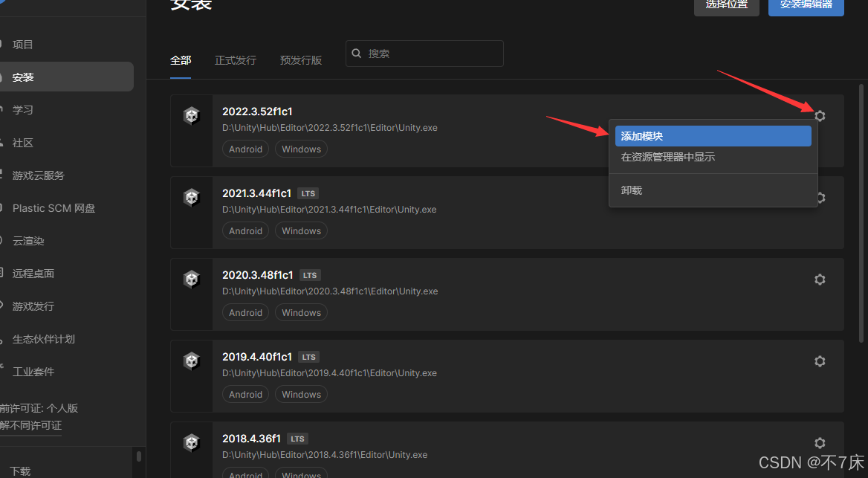The image size is (868, 478).
Task: Click LTS badge next to 2021.3.44f1c1
Action: (308, 193)
